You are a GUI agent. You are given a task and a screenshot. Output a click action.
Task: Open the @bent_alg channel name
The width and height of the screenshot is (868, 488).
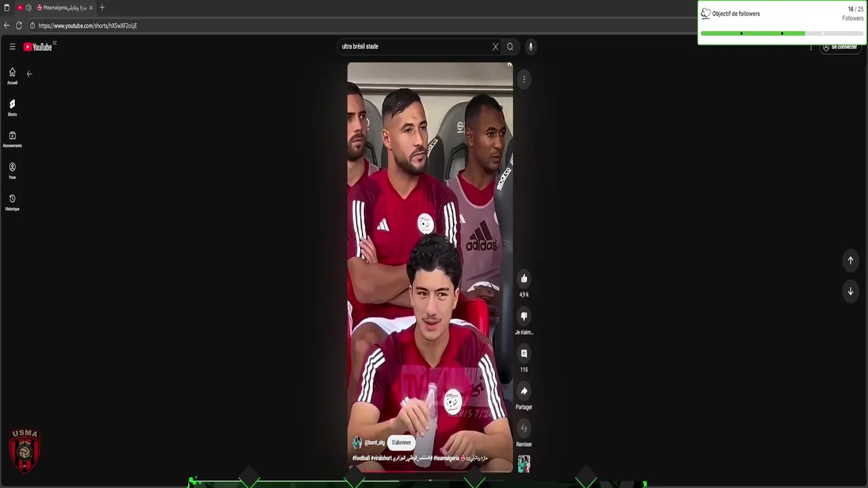click(374, 443)
